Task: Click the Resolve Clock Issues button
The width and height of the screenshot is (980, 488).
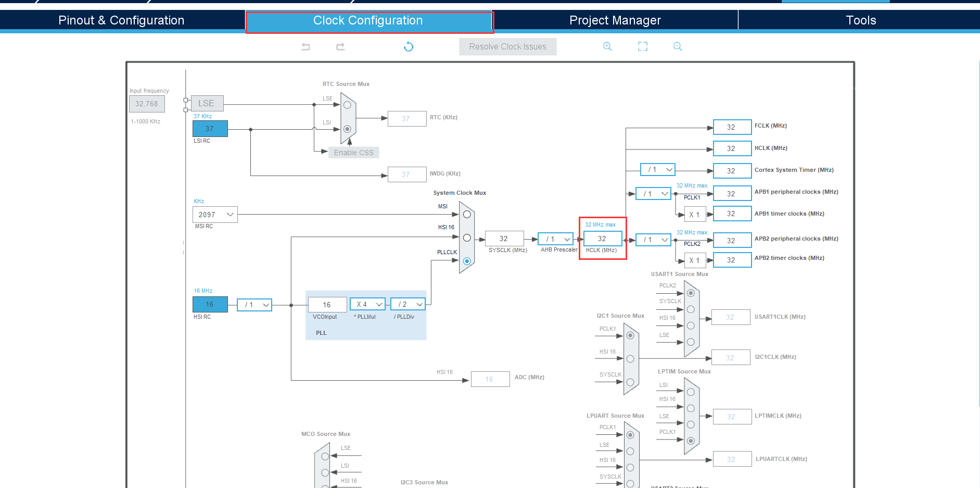Action: [x=508, y=46]
